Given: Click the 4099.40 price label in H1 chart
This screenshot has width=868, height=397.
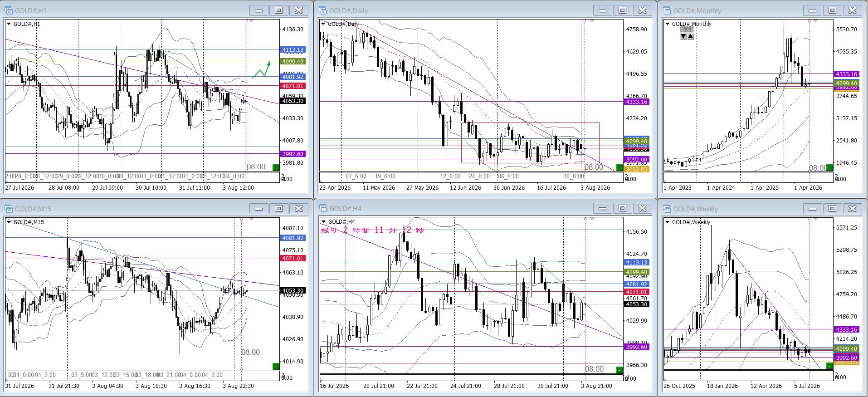Looking at the screenshot, I should 293,62.
